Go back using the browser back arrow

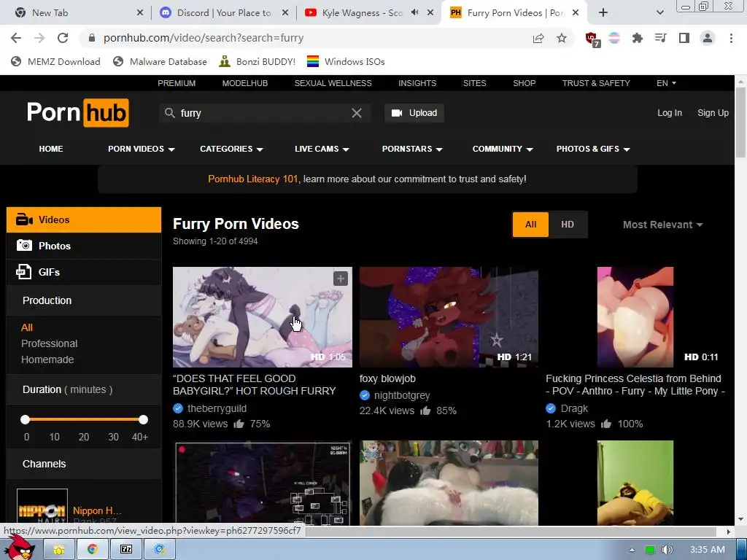coord(16,38)
